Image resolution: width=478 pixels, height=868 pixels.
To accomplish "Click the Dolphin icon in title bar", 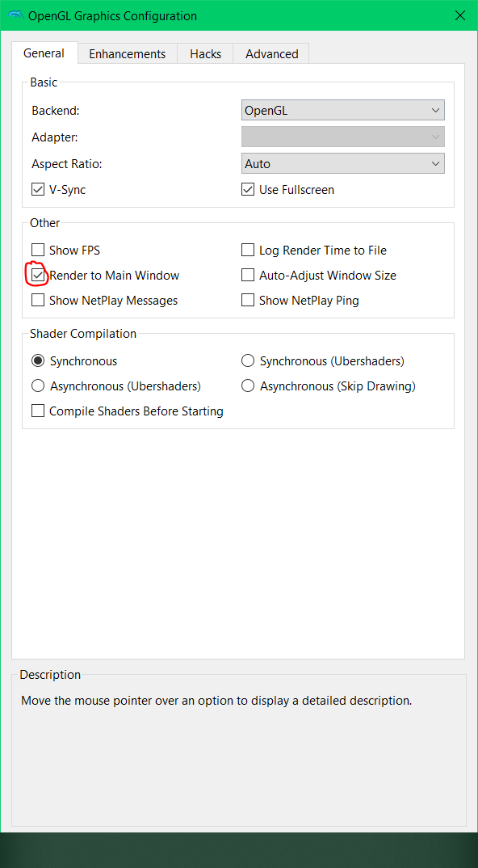I will coord(16,15).
